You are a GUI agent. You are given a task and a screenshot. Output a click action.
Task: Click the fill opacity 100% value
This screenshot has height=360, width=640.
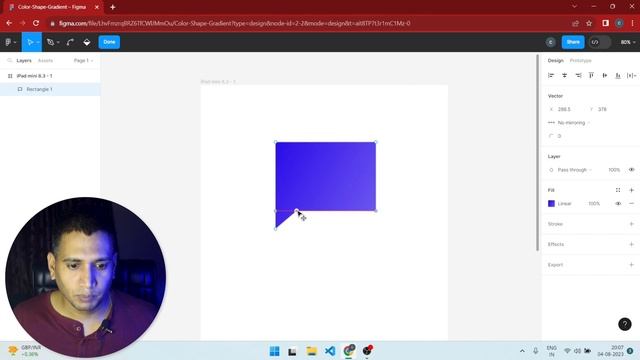point(594,204)
